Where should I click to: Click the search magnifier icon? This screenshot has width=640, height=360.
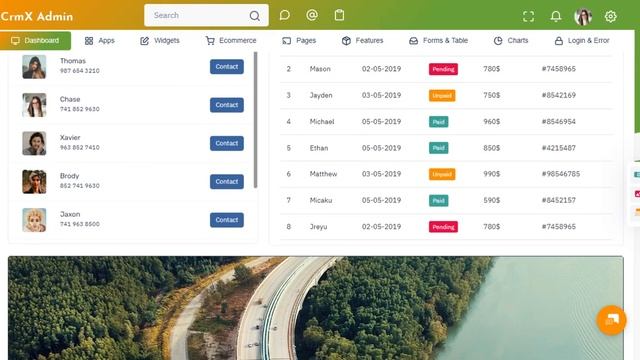pos(255,16)
